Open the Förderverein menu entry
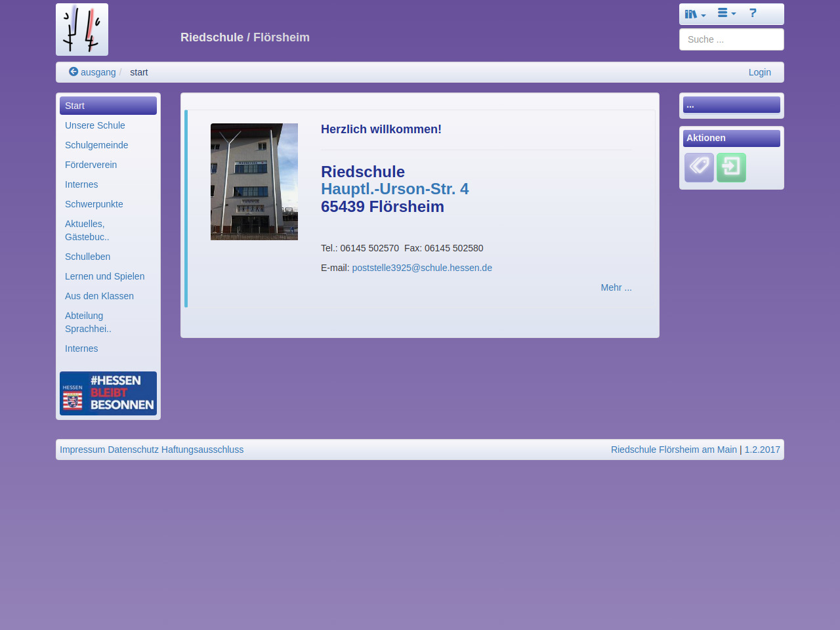 pyautogui.click(x=91, y=165)
